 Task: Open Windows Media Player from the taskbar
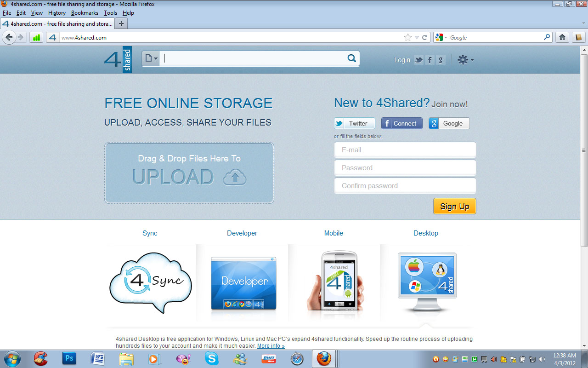[155, 358]
